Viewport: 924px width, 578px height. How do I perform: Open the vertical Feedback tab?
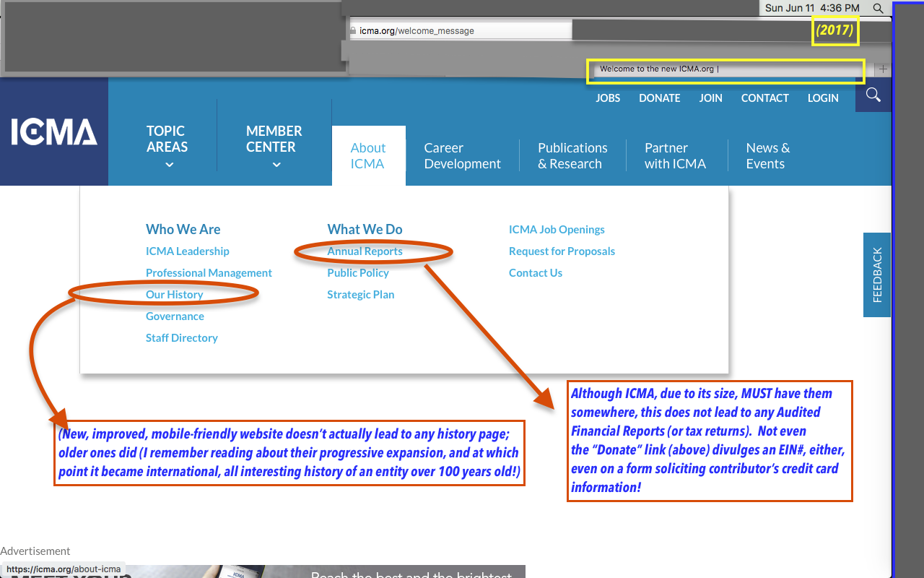coord(877,275)
